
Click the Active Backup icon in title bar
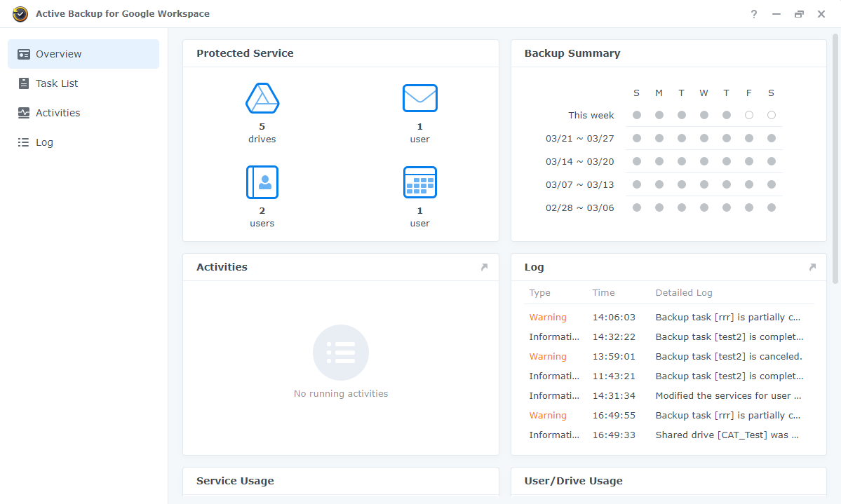pos(20,13)
